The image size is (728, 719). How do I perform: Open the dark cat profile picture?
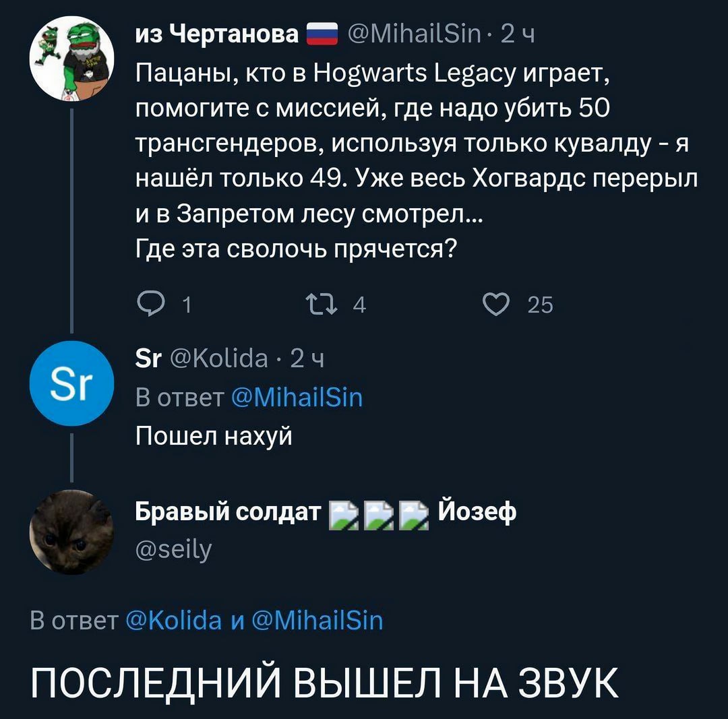point(71,532)
